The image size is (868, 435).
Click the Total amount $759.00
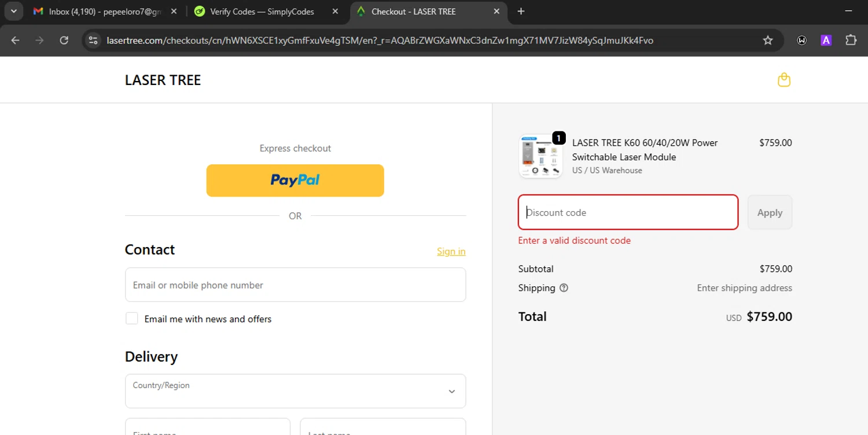click(x=770, y=317)
